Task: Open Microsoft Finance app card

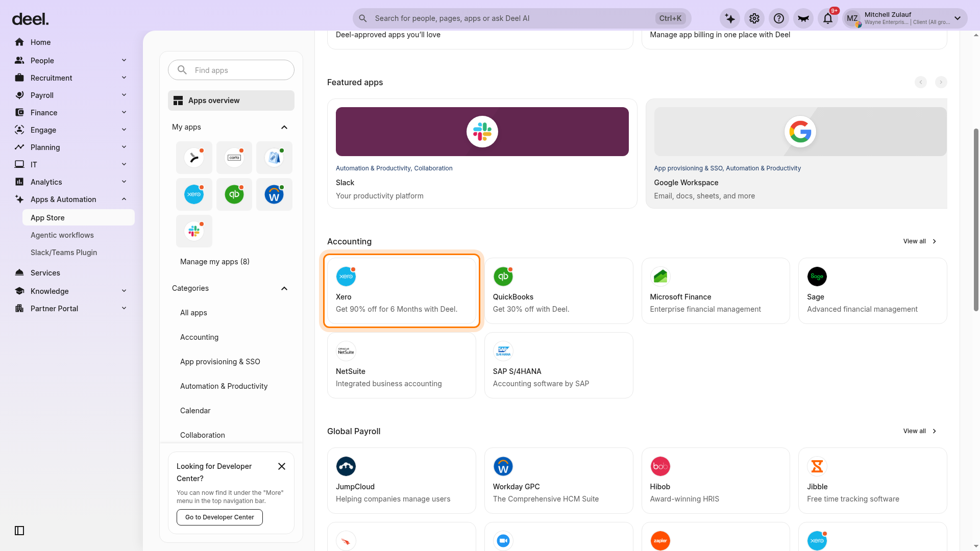Action: 716,291
